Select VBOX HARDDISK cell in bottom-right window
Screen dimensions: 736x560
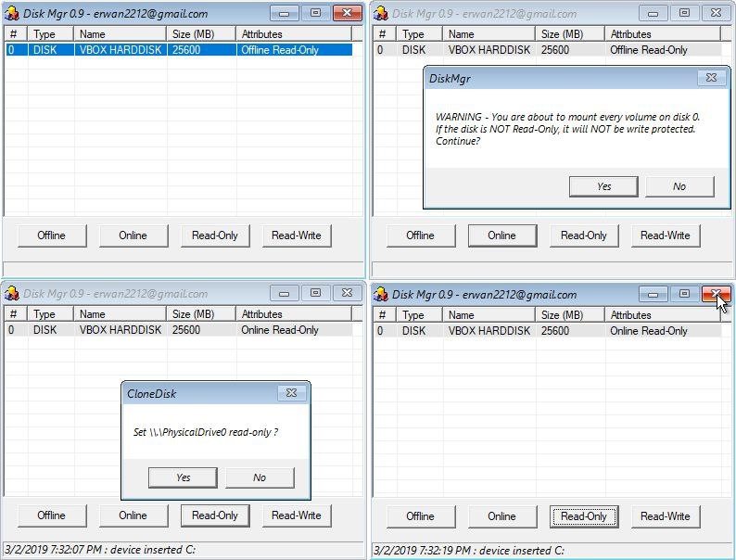pos(489,331)
